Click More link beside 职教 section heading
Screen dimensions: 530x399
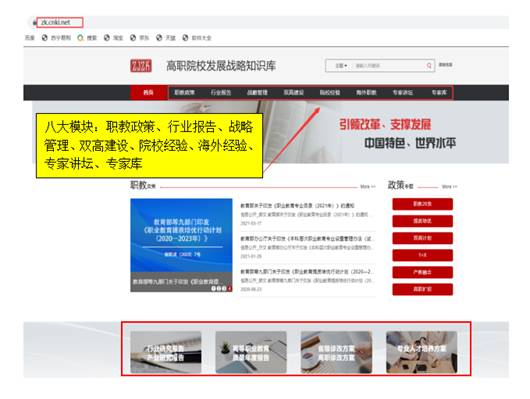click(x=368, y=187)
